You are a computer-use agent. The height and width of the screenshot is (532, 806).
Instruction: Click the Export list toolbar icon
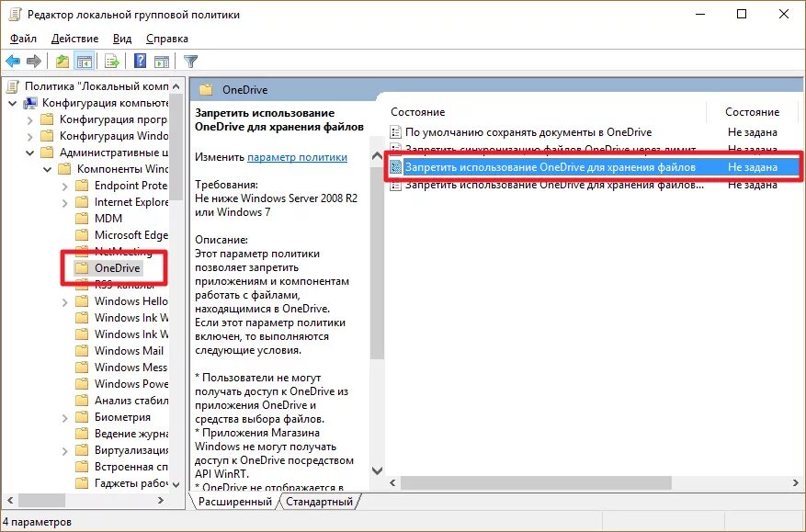pos(111,62)
